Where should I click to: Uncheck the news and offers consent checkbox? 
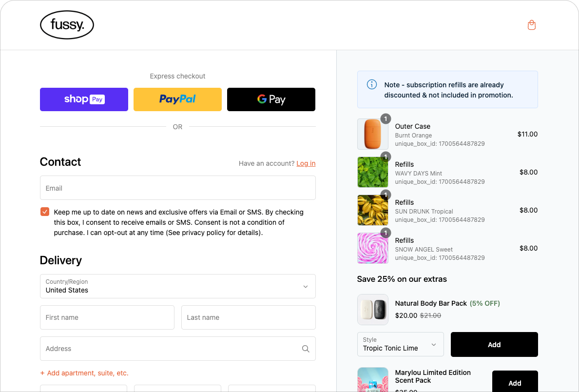point(45,212)
